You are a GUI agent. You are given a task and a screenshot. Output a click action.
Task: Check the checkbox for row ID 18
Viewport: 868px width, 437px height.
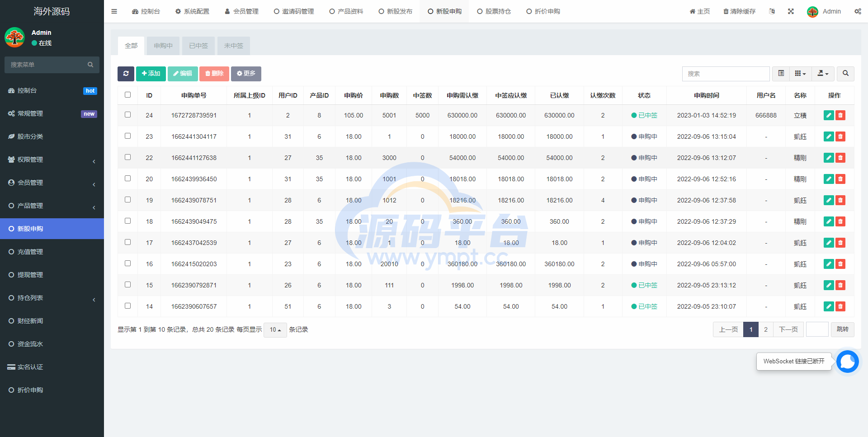tap(127, 221)
